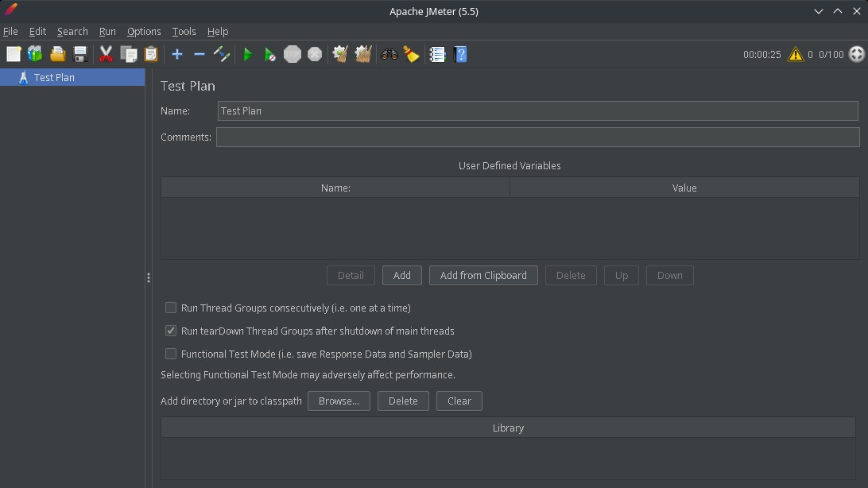Screen dimensions: 868x488
Task: Expand all nodes with plus icon
Action: [177, 54]
